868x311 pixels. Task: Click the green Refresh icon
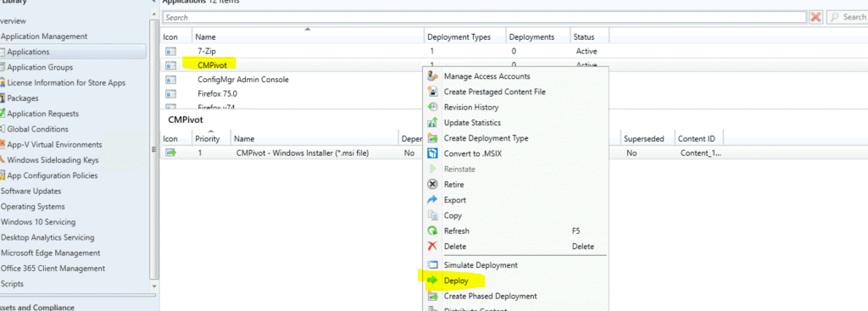point(433,230)
